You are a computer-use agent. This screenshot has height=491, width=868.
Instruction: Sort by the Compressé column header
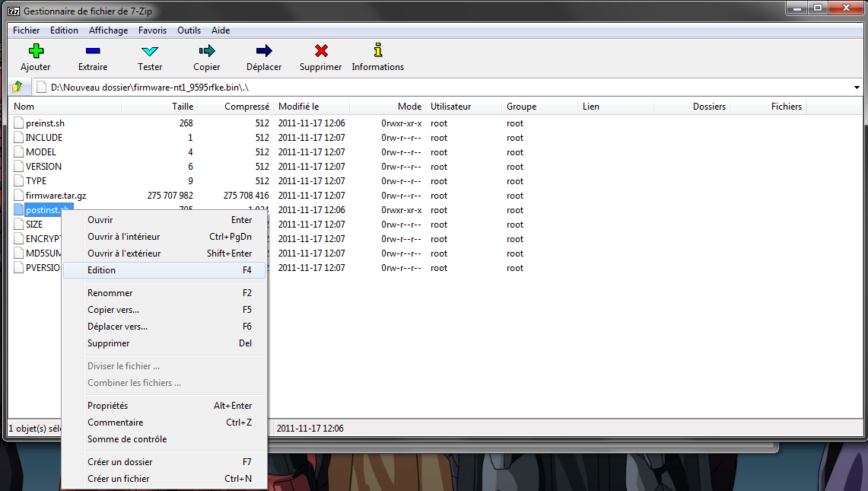click(235, 107)
